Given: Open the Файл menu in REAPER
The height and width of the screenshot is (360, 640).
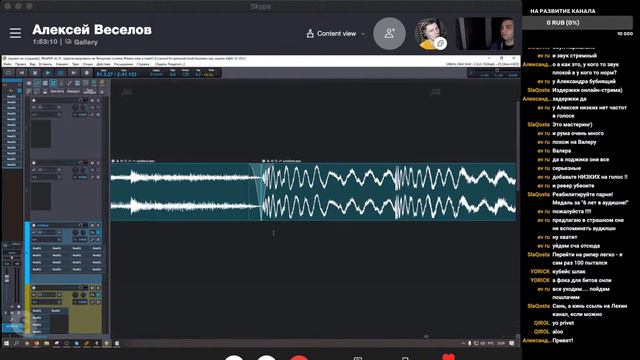Looking at the screenshot, I should [7, 64].
